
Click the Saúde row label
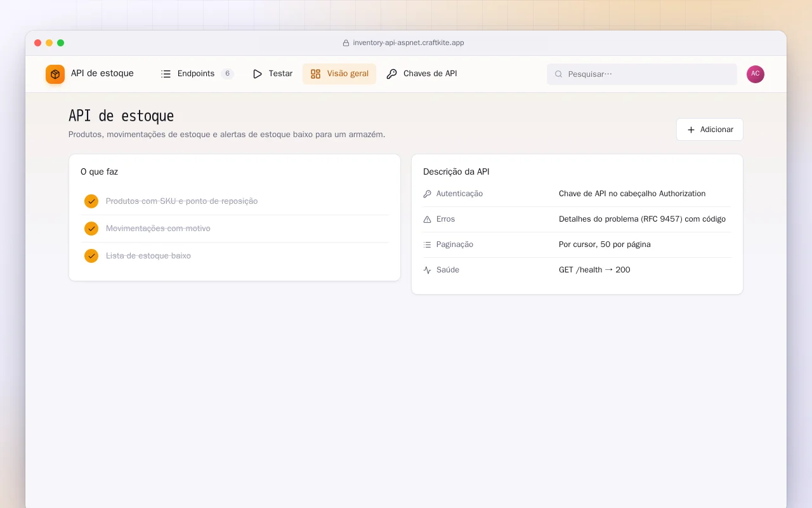click(448, 270)
